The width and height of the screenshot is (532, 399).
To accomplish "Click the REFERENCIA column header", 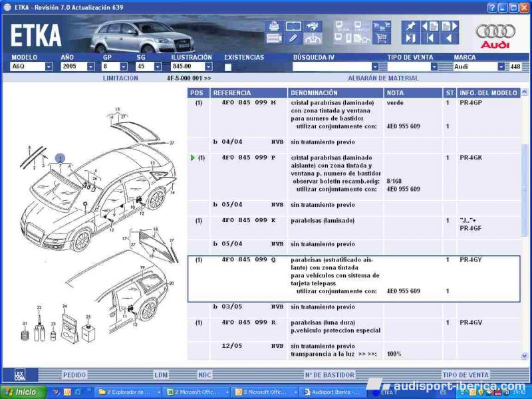I will [249, 93].
